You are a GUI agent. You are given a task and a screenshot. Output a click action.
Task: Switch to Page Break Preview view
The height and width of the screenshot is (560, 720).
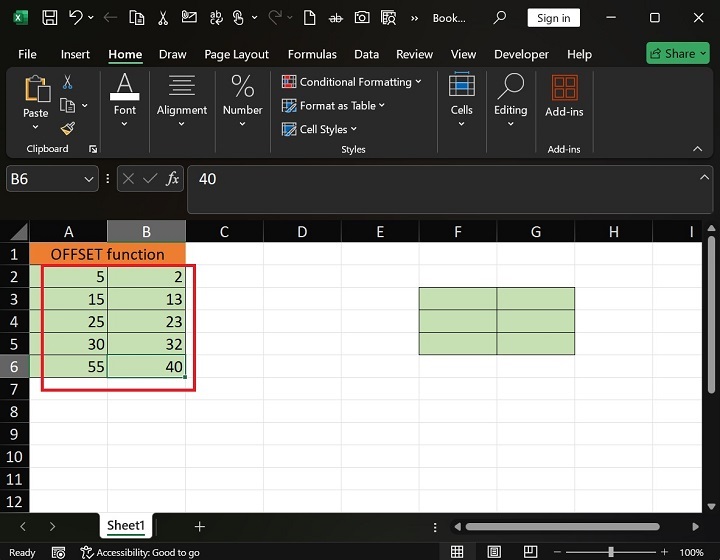(529, 552)
